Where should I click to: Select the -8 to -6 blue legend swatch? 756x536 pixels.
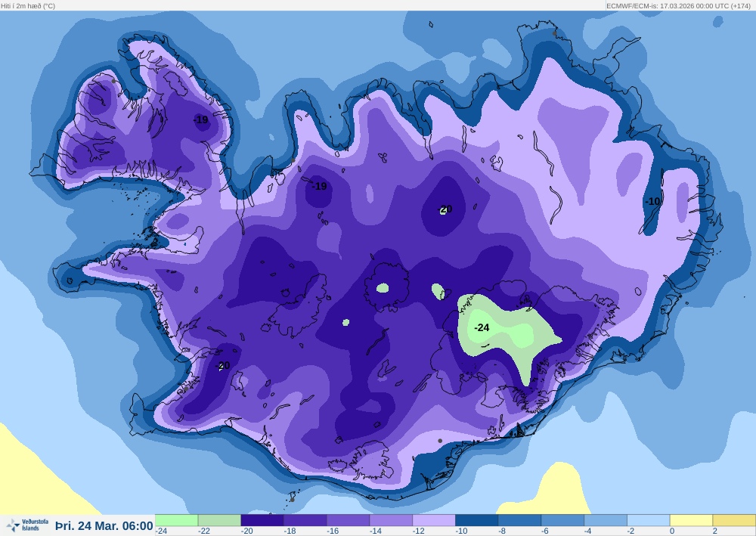click(520, 520)
